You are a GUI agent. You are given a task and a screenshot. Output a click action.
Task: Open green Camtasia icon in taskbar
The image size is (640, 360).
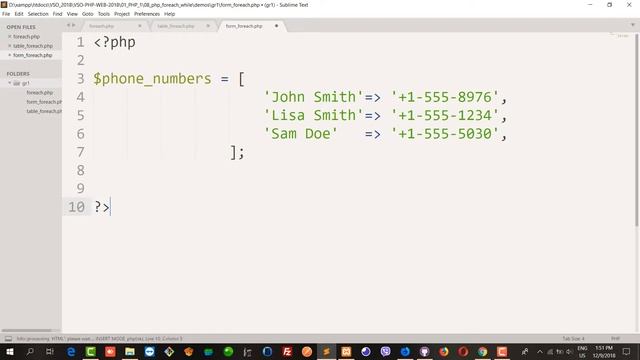click(x=91, y=351)
